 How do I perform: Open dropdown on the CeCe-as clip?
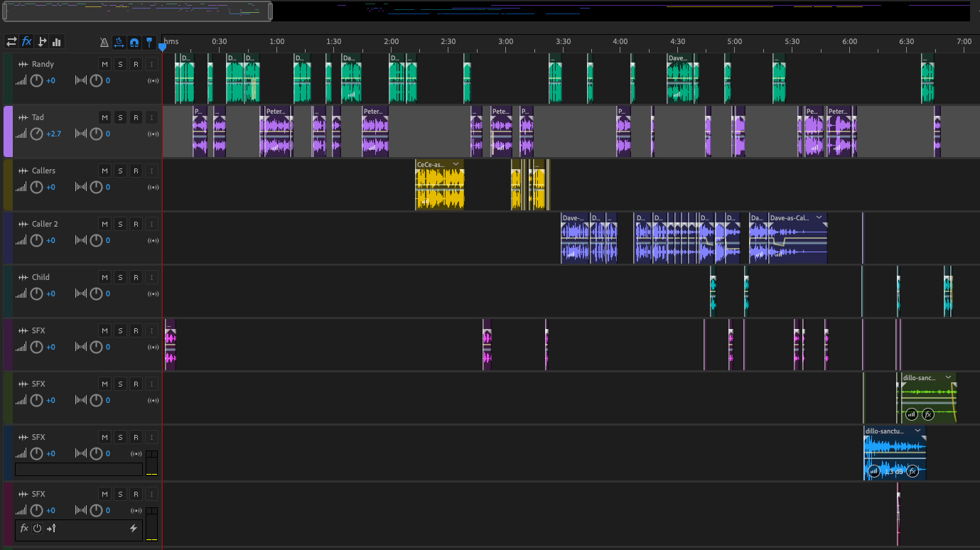[x=456, y=164]
